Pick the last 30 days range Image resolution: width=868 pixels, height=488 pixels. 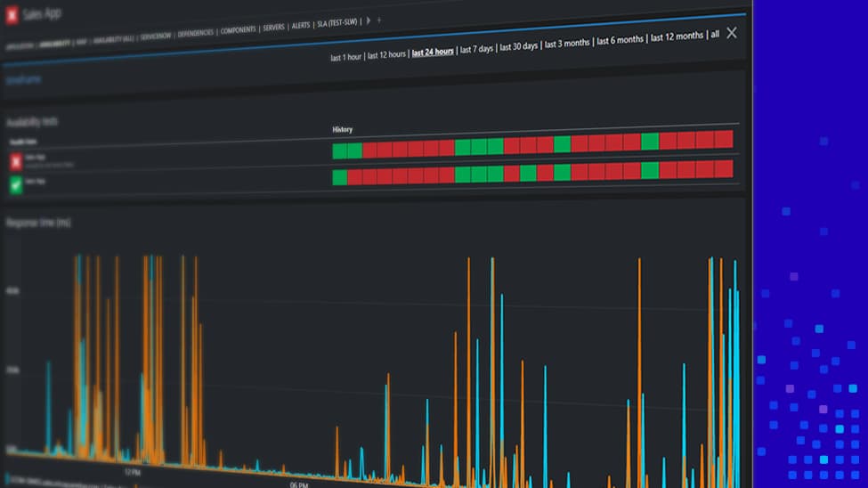[x=519, y=46]
